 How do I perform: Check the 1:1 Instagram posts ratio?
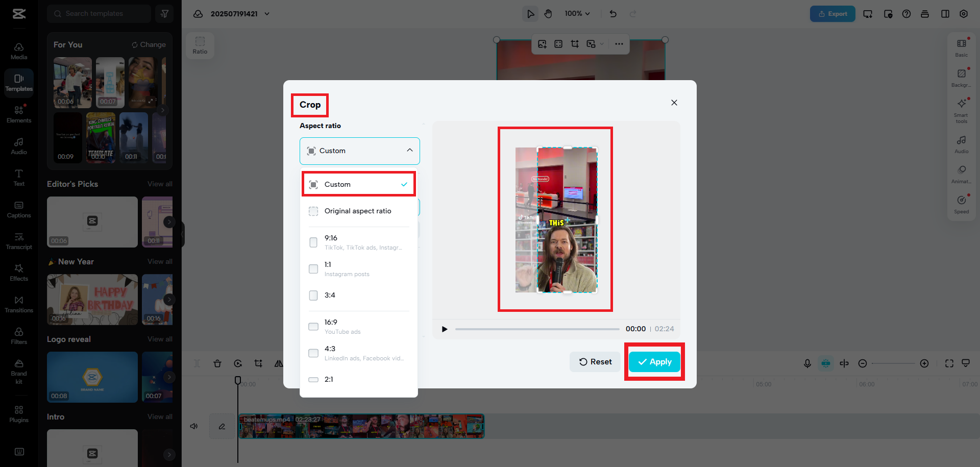313,269
